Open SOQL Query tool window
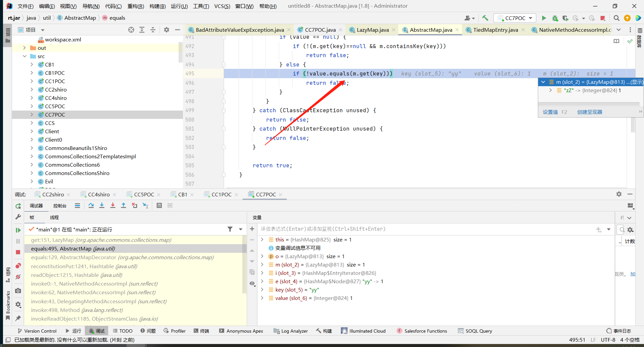Viewport: 644px width, 347px height. pos(475,331)
